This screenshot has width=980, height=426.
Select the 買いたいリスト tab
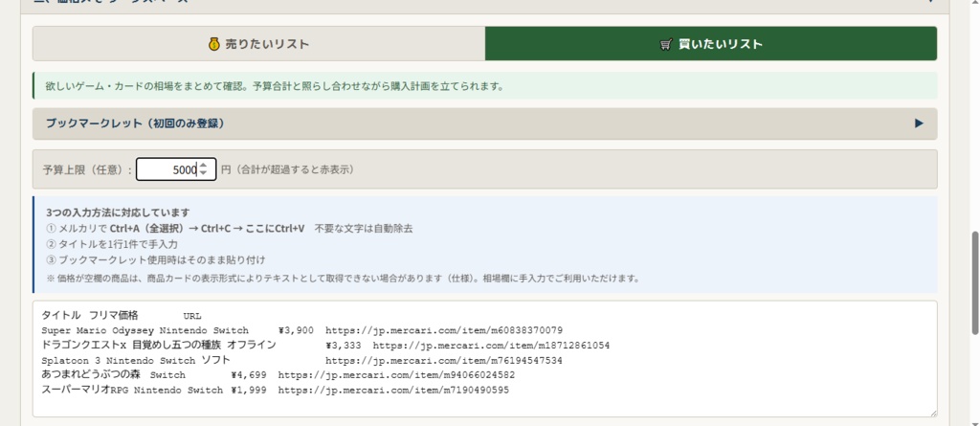[711, 44]
